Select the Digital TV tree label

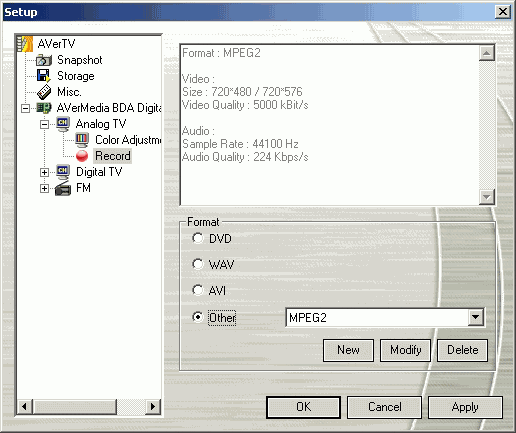click(x=99, y=172)
